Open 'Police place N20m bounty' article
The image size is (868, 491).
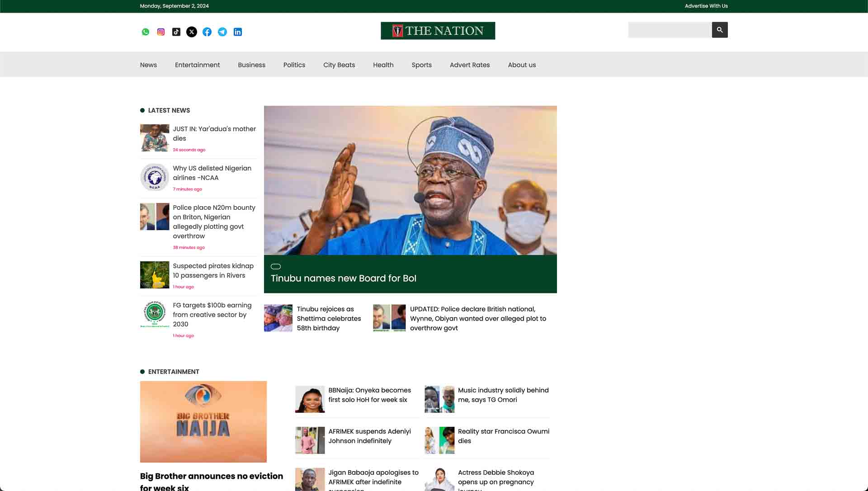(214, 222)
